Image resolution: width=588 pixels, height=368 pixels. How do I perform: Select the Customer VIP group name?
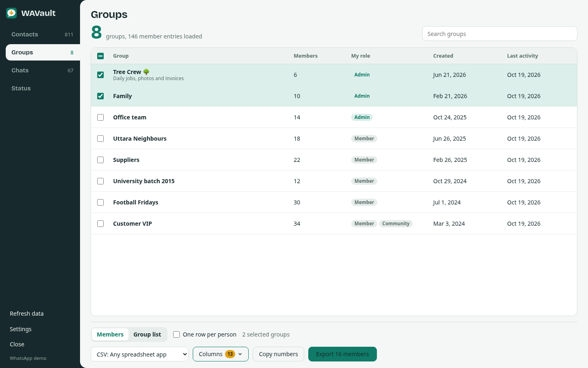coord(132,224)
